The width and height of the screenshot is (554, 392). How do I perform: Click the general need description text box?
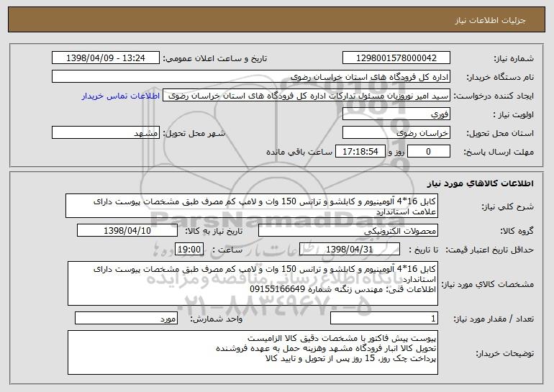252,206
